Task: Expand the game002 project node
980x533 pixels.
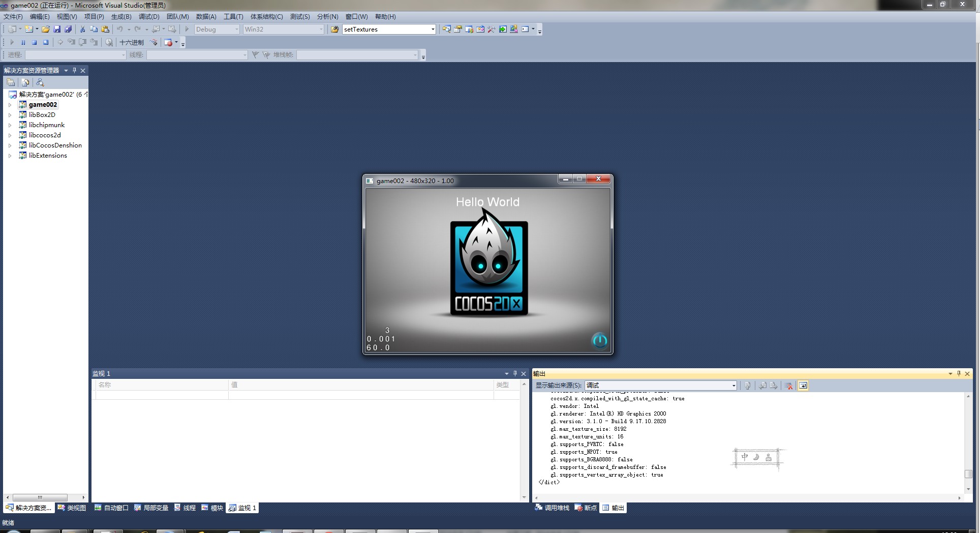Action: click(x=10, y=105)
